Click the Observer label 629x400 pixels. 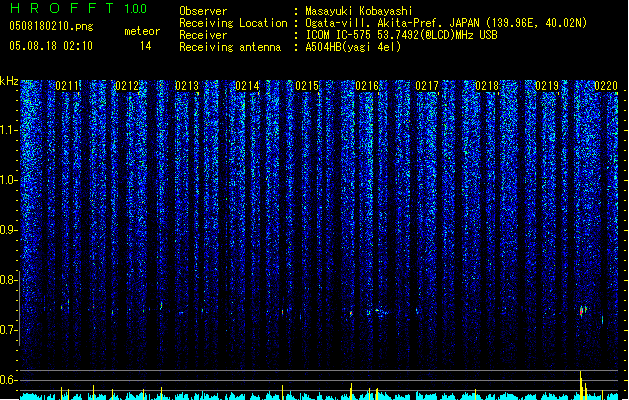[203, 11]
